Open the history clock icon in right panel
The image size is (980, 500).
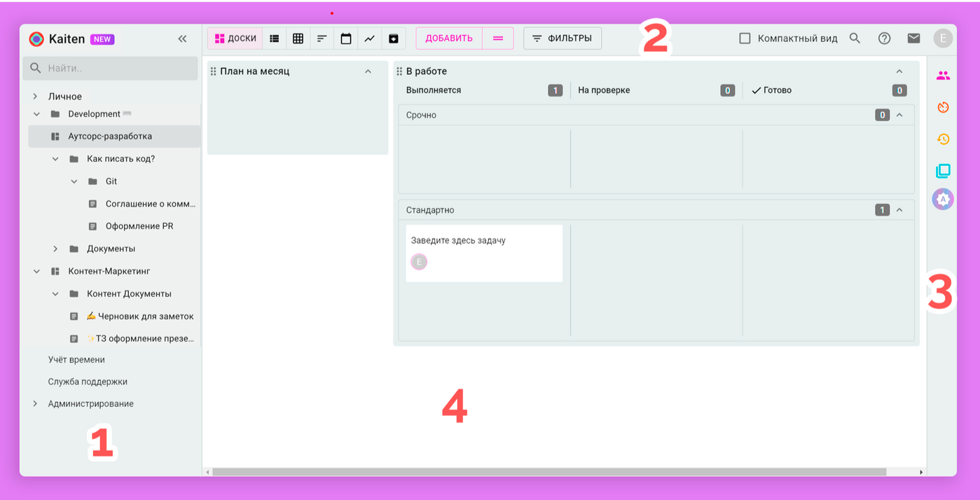pos(943,139)
